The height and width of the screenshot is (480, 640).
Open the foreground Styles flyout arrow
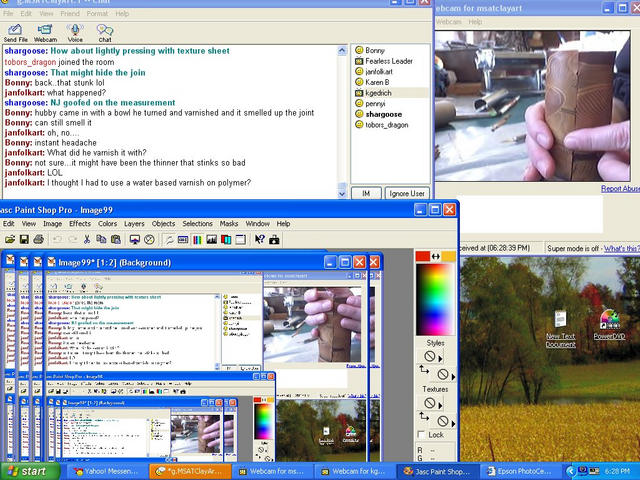coord(440,359)
